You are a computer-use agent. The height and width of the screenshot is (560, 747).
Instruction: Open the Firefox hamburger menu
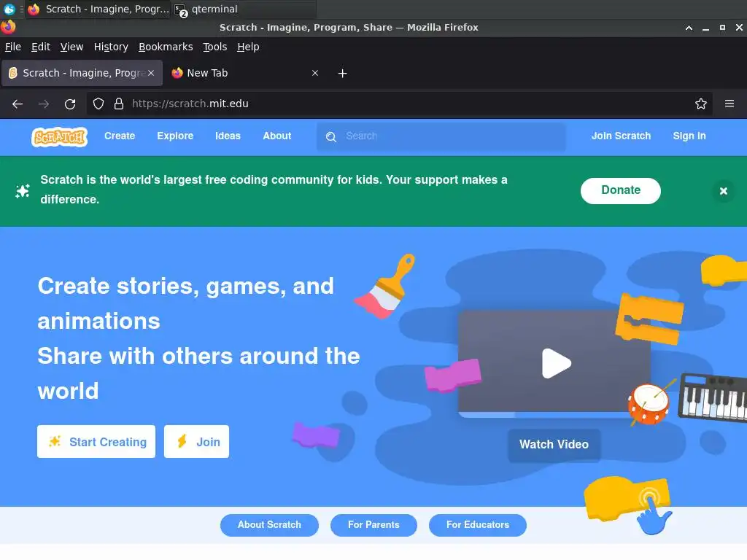click(729, 104)
